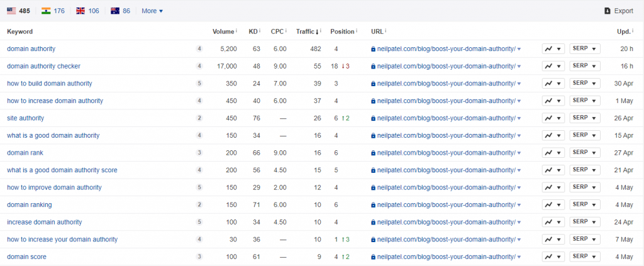Open history chart icon for 'domain authority checker' row
The image size is (644, 266).
click(553, 66)
